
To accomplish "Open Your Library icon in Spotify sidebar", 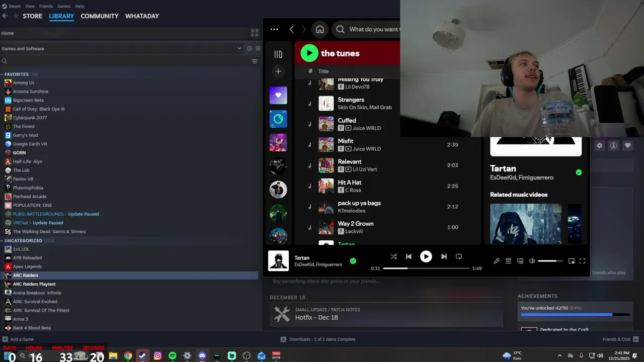I will [278, 54].
